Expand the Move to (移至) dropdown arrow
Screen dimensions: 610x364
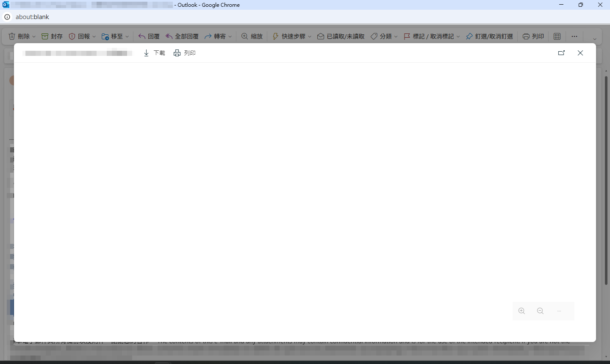(127, 36)
